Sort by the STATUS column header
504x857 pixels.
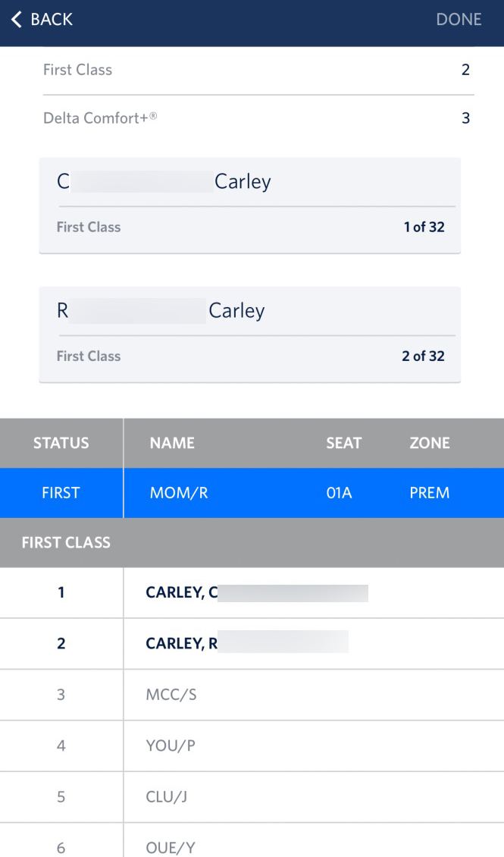coord(61,443)
